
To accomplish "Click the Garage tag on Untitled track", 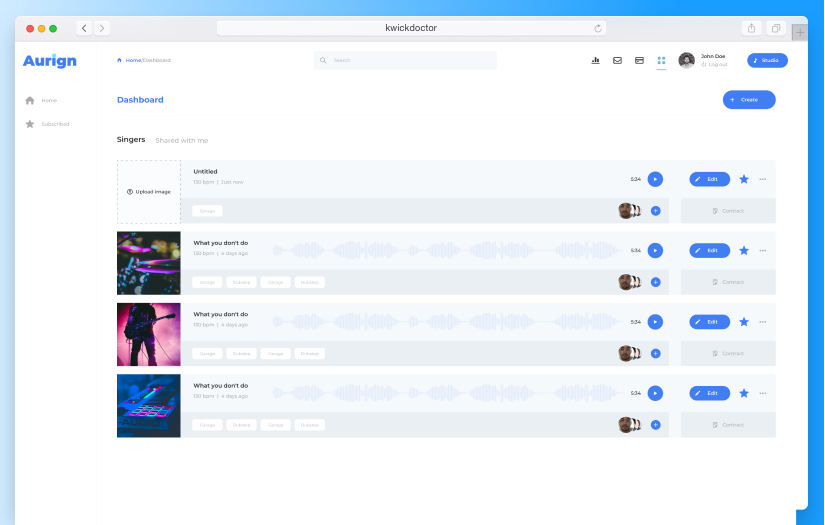I will [x=207, y=211].
